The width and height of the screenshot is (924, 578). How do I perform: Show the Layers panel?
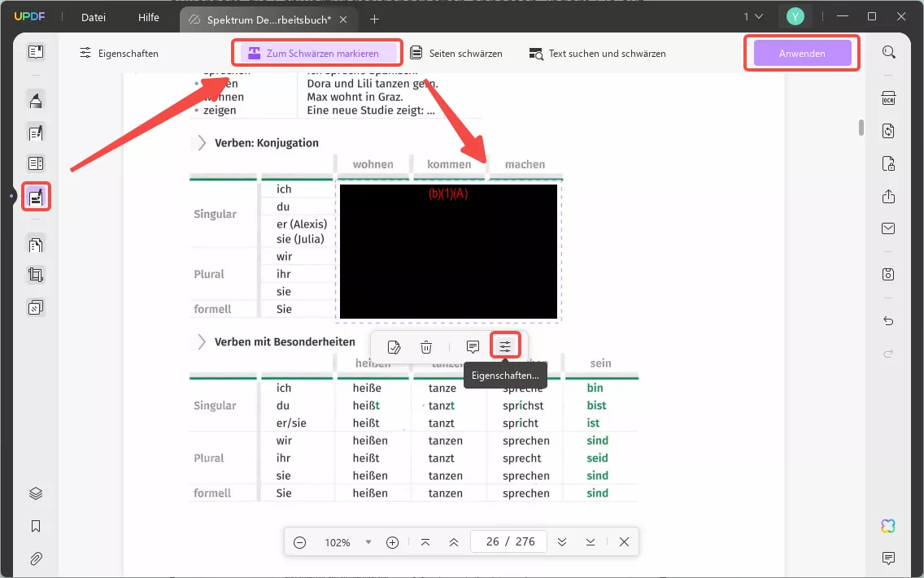coord(35,493)
